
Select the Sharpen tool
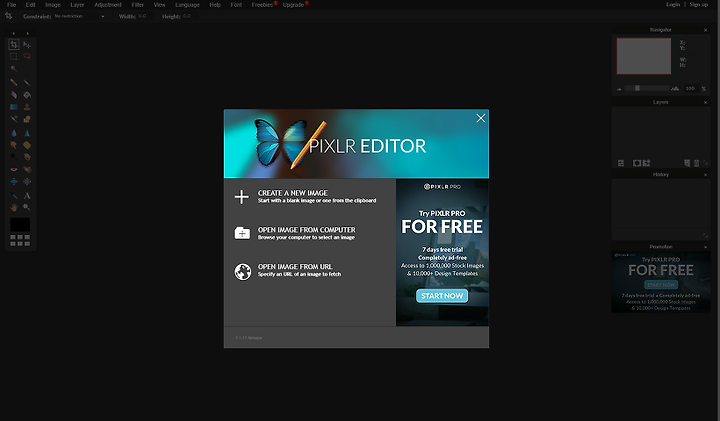(x=27, y=133)
